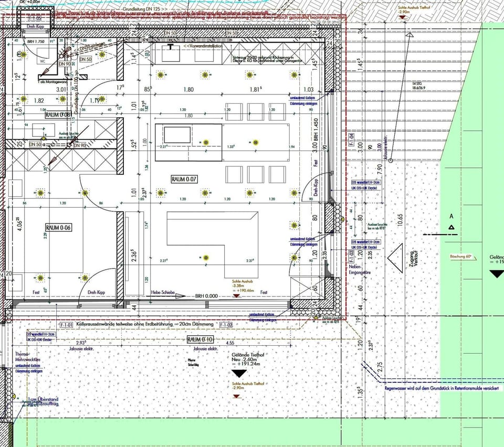Click the 2.93⁵ dimension value
Screen dimensions: 504x447
(x=81, y=343)
